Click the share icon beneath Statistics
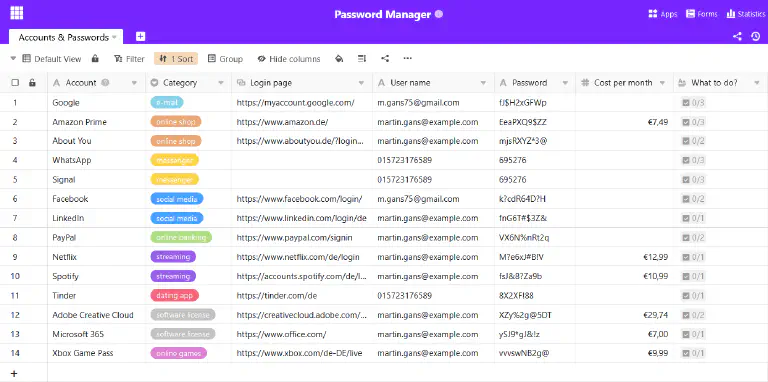 [737, 36]
